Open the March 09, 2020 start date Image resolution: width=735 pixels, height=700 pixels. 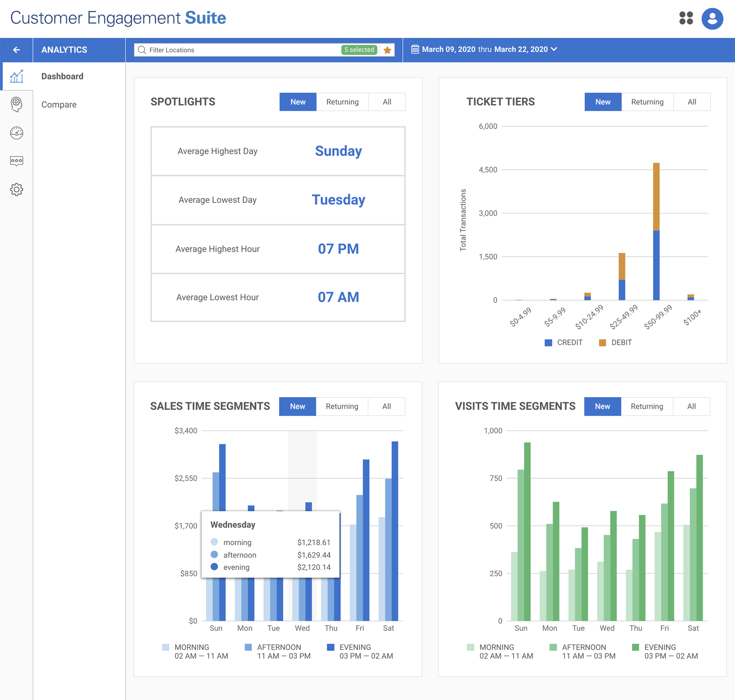tap(449, 49)
